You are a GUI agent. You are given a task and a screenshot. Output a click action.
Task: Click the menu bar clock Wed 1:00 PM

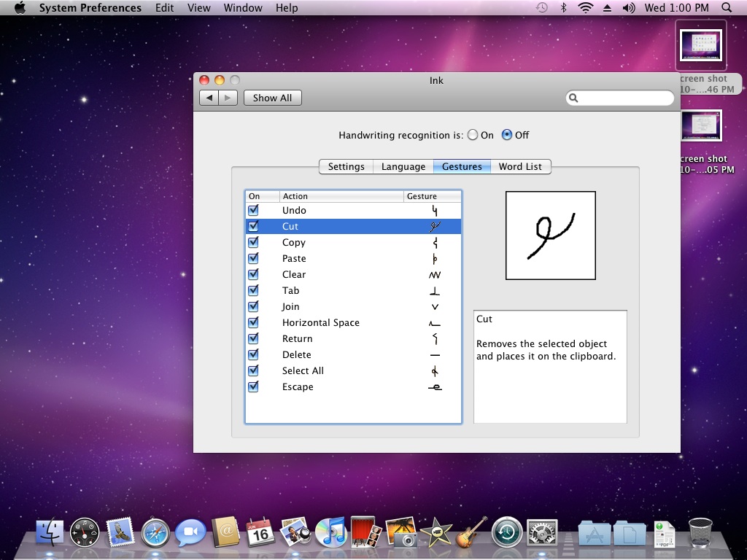tap(676, 7)
